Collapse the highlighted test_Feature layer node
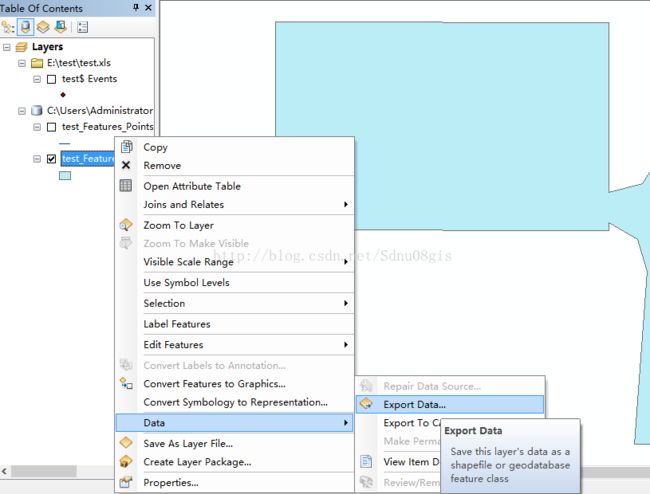 point(37,159)
